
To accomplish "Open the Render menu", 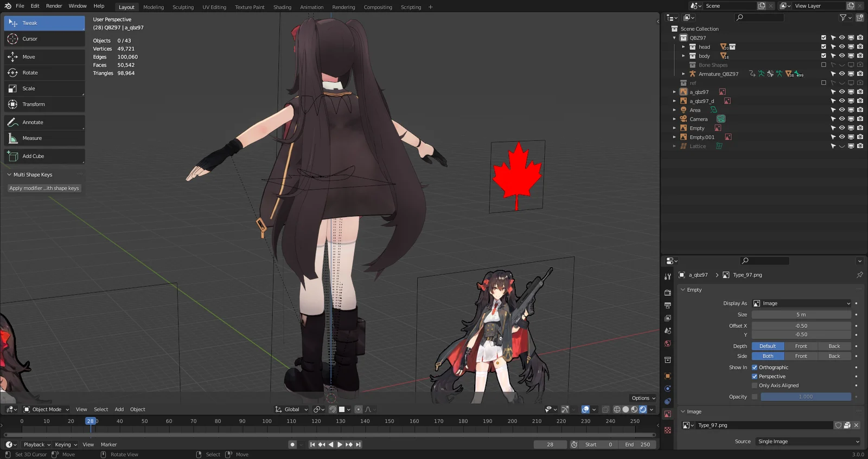I will (x=54, y=6).
